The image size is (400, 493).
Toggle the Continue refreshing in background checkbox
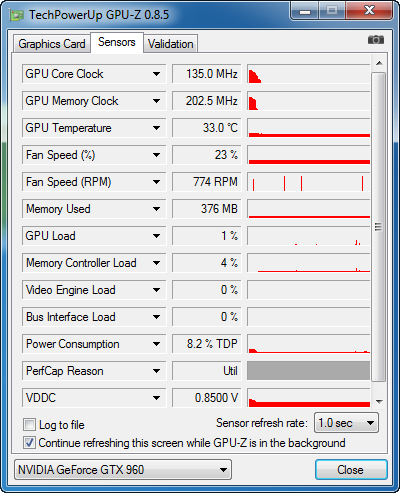pyautogui.click(x=29, y=443)
